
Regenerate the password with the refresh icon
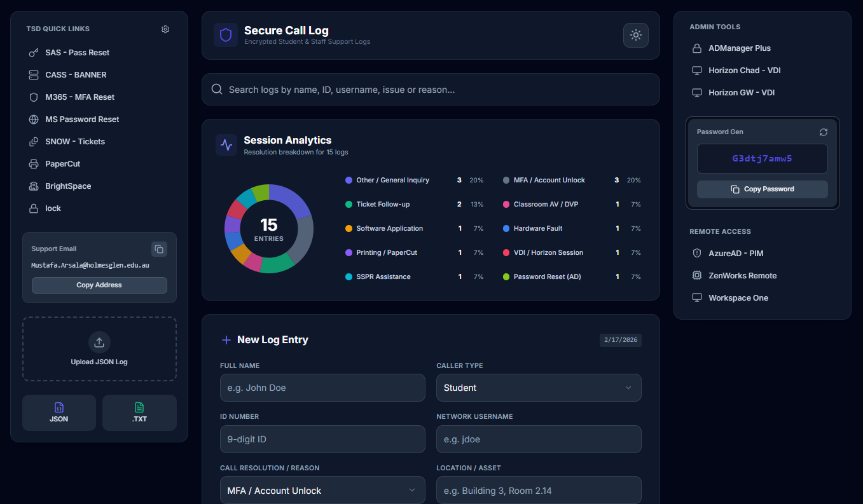coord(824,132)
